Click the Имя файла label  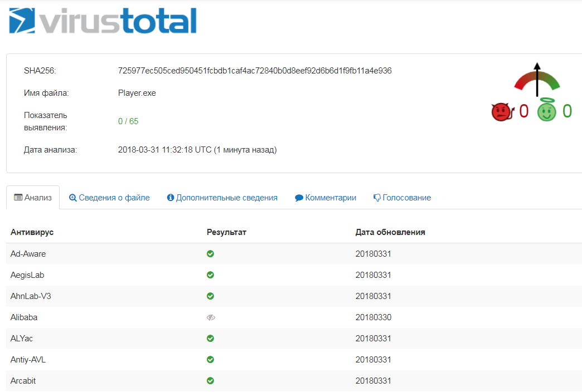coord(46,93)
